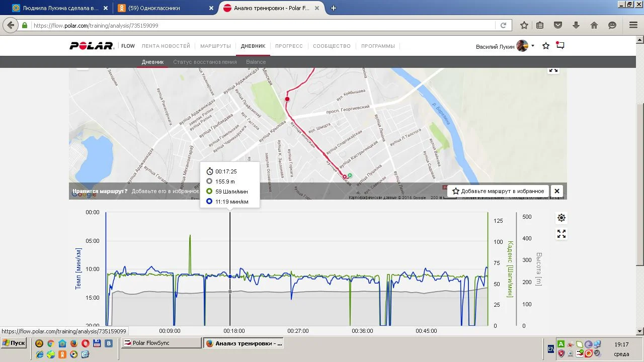This screenshot has height=362, width=644.
Task: Switch to Статус восстановления tab
Action: (205, 62)
